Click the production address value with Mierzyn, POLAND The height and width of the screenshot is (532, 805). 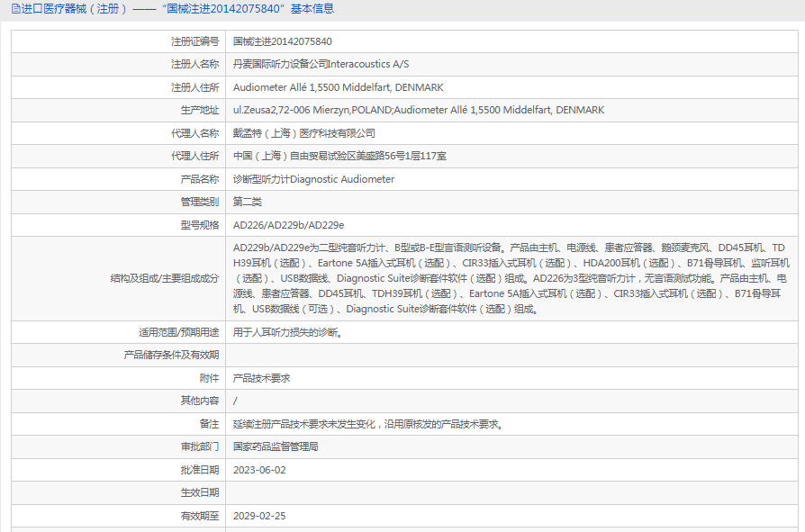pyautogui.click(x=418, y=110)
